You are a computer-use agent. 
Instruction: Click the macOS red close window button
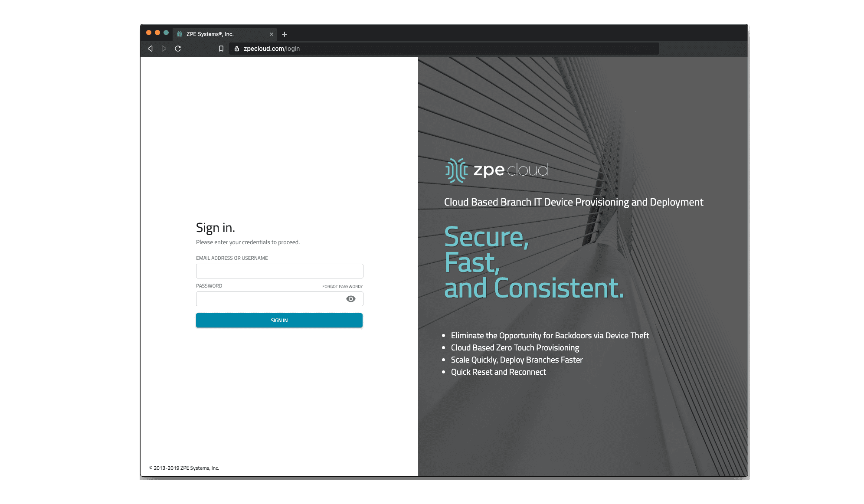point(149,33)
